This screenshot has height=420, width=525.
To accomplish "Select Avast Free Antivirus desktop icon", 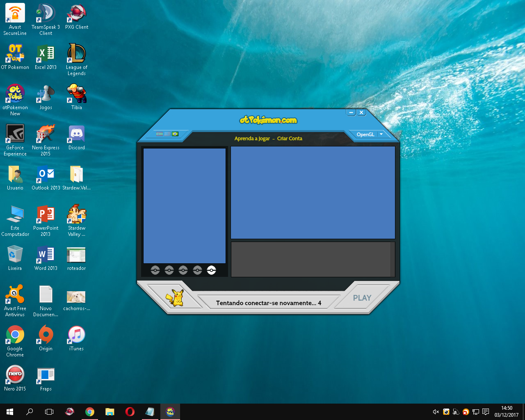I will point(15,301).
